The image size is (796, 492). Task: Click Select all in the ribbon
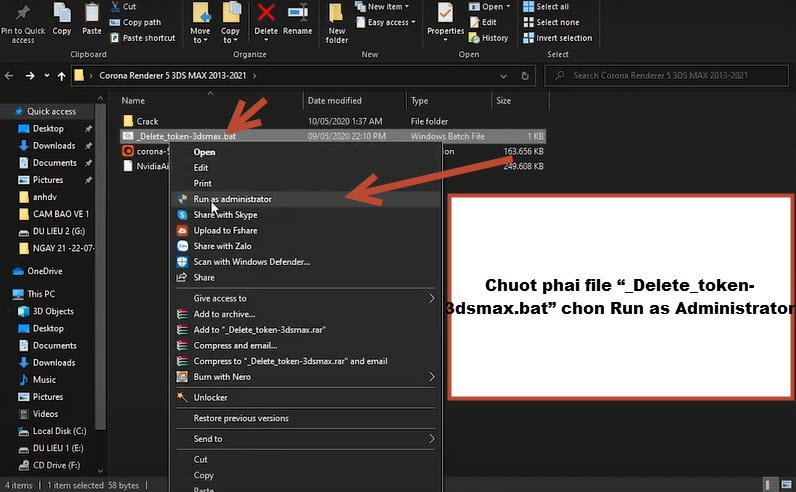[x=551, y=7]
